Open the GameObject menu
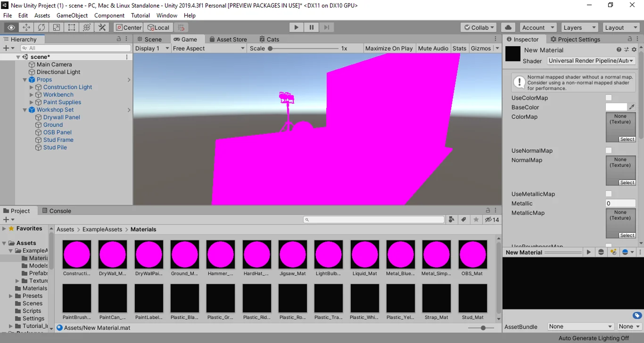Screen dimensions: 644x343 [72, 16]
